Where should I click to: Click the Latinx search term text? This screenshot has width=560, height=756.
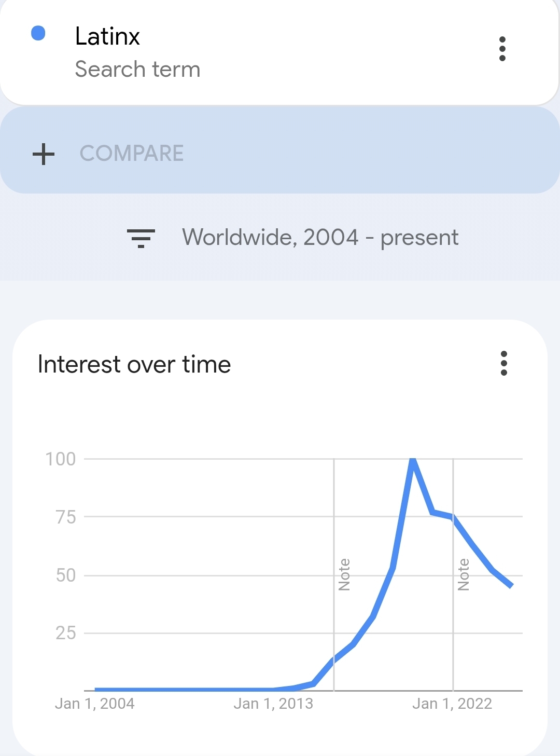pyautogui.click(x=107, y=36)
